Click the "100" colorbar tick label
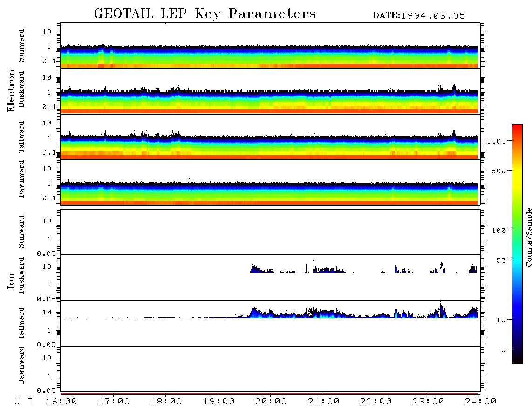532x410 pixels. click(x=499, y=231)
